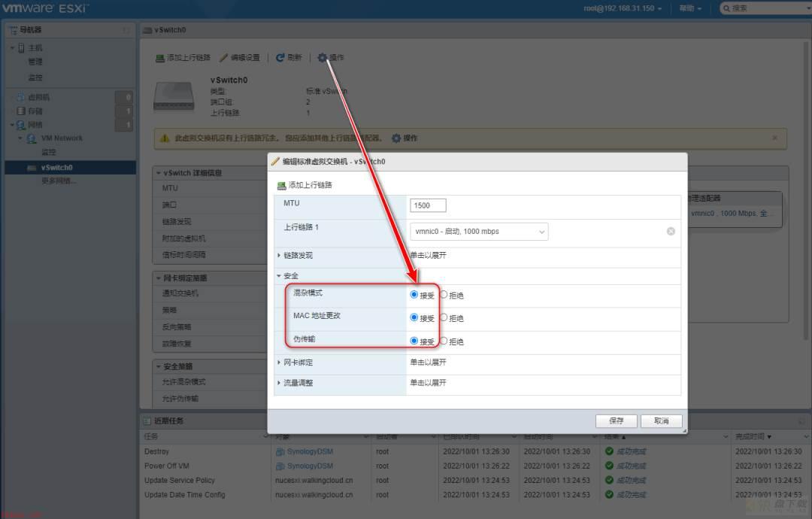
Task: Open the SynologyDSM link in the Power Off VM row
Action: pyautogui.click(x=310, y=466)
